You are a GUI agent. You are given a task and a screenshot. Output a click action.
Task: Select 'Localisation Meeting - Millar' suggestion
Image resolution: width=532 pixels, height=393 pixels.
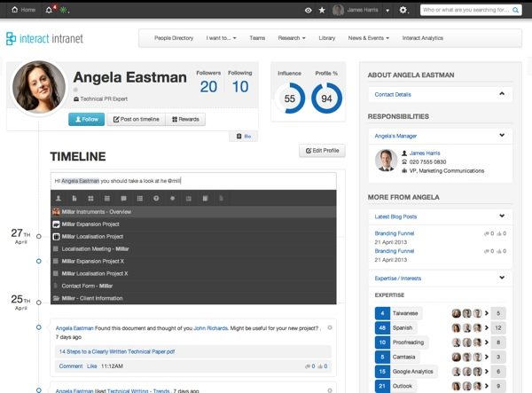(193, 248)
